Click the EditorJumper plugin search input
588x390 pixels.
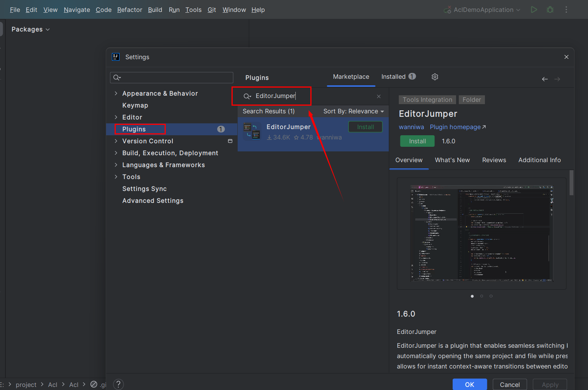[x=313, y=96]
